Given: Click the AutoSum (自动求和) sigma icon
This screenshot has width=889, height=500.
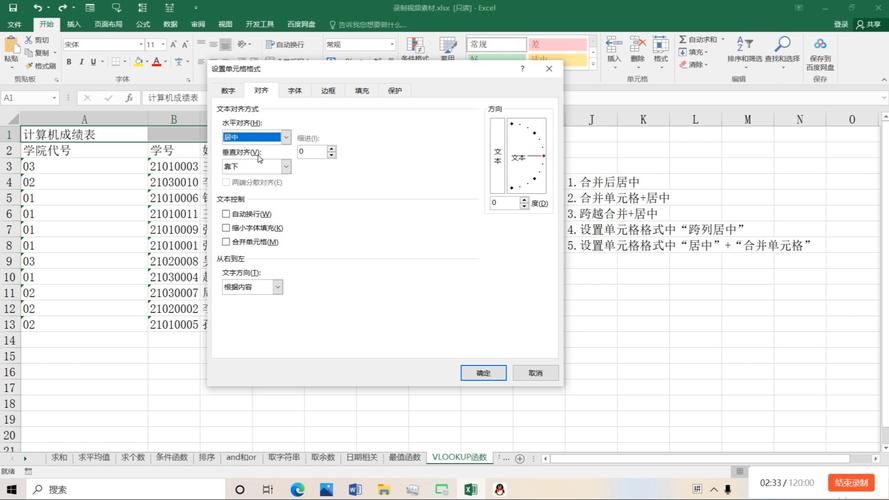Looking at the screenshot, I should 683,39.
